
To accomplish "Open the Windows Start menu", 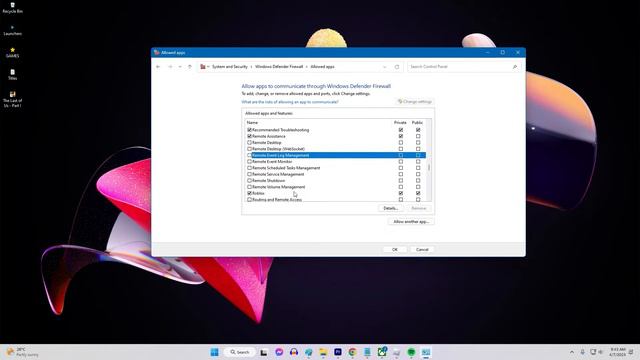I will (214, 352).
